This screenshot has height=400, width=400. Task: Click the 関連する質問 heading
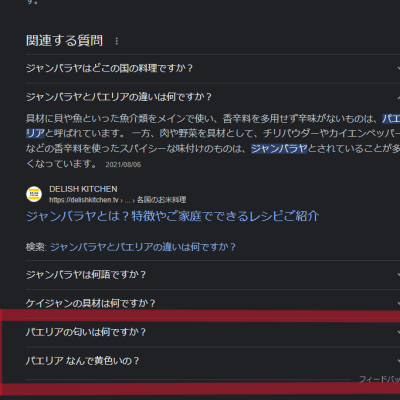64,41
